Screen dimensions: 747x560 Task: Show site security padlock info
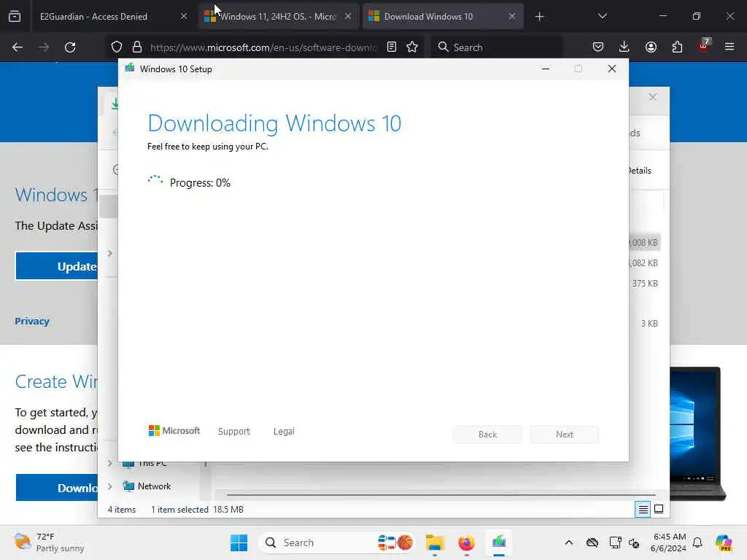137,47
